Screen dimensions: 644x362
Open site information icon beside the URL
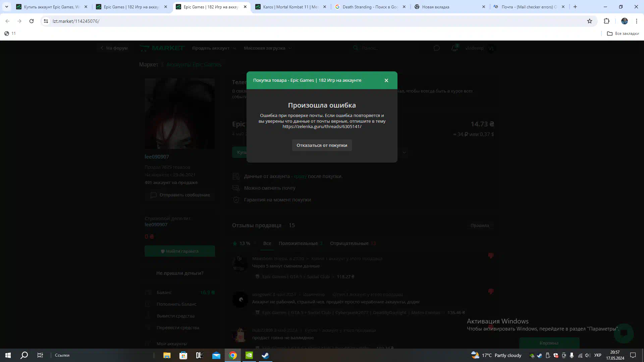tap(46, 21)
